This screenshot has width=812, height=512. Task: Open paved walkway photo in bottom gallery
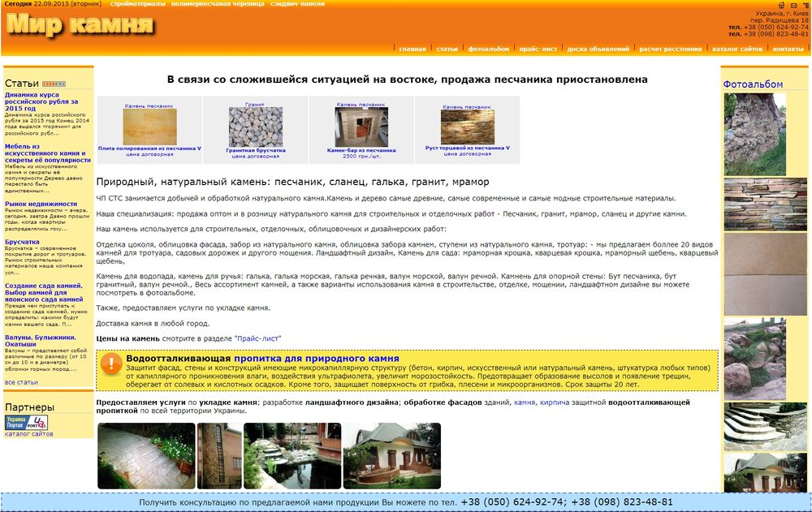pyautogui.click(x=146, y=456)
